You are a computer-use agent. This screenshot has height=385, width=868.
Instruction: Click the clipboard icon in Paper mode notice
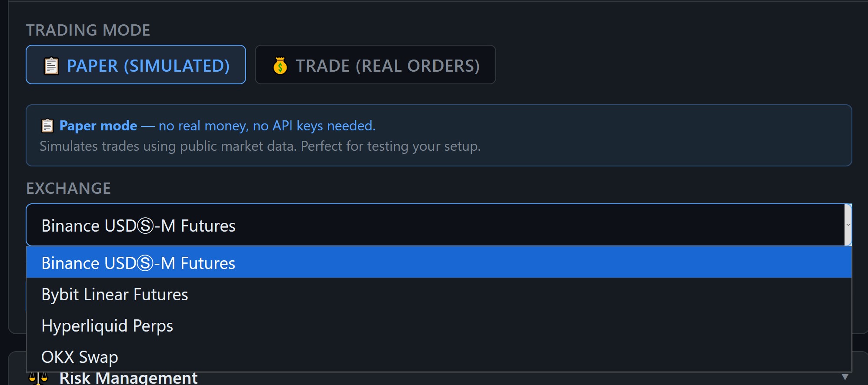click(47, 126)
